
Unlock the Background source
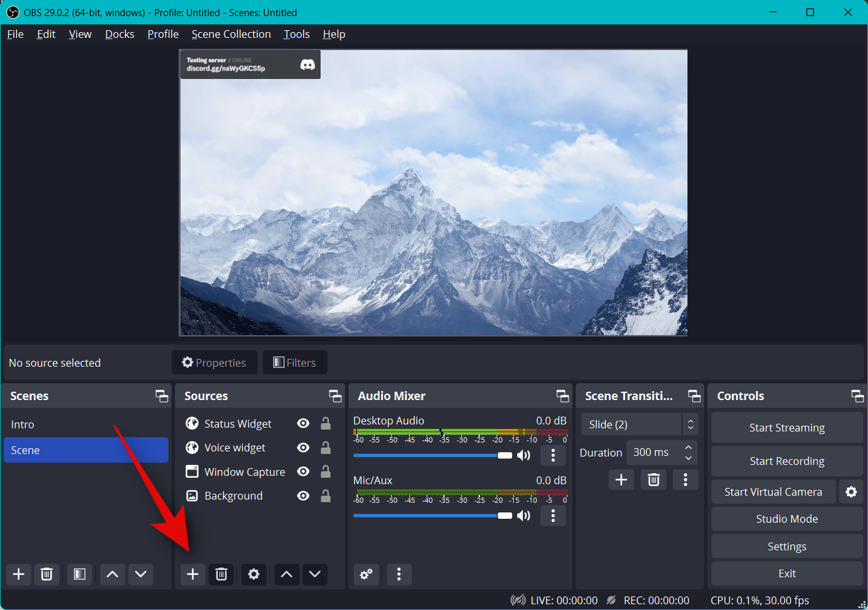(x=326, y=496)
